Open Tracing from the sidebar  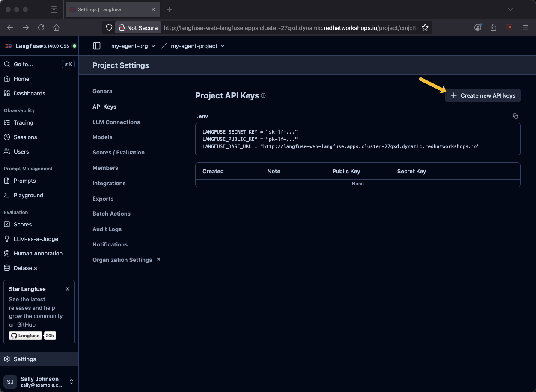(x=23, y=122)
